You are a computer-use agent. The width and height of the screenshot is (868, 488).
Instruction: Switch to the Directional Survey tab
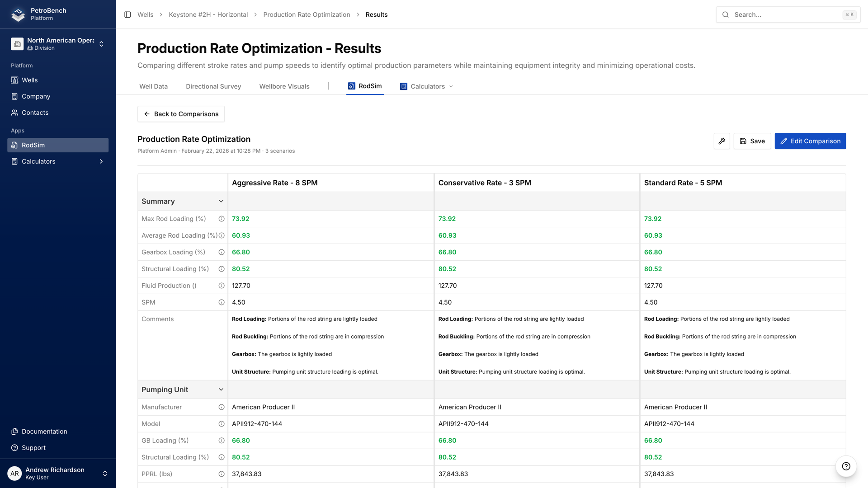(x=213, y=86)
